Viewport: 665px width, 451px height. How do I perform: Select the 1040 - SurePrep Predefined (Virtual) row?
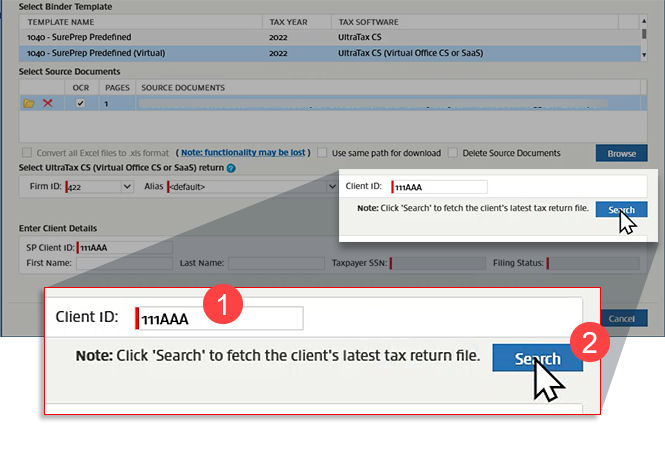pyautogui.click(x=330, y=53)
